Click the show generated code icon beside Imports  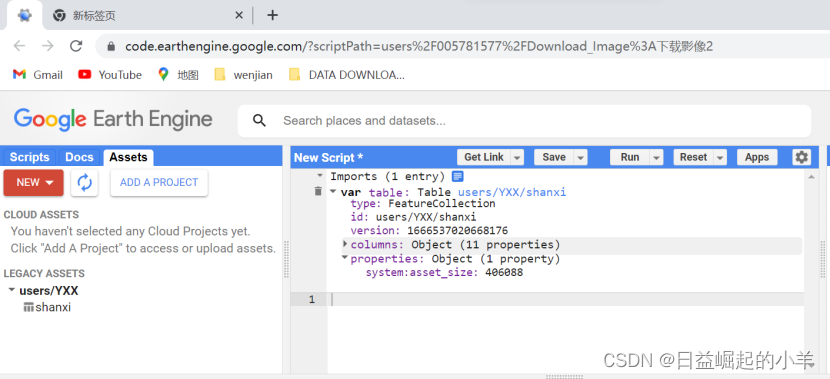[458, 176]
